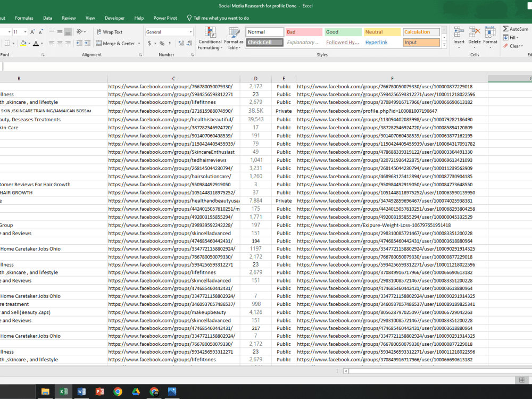Open the borders dropdown arrow
This screenshot has height=399, width=532.
point(13,44)
